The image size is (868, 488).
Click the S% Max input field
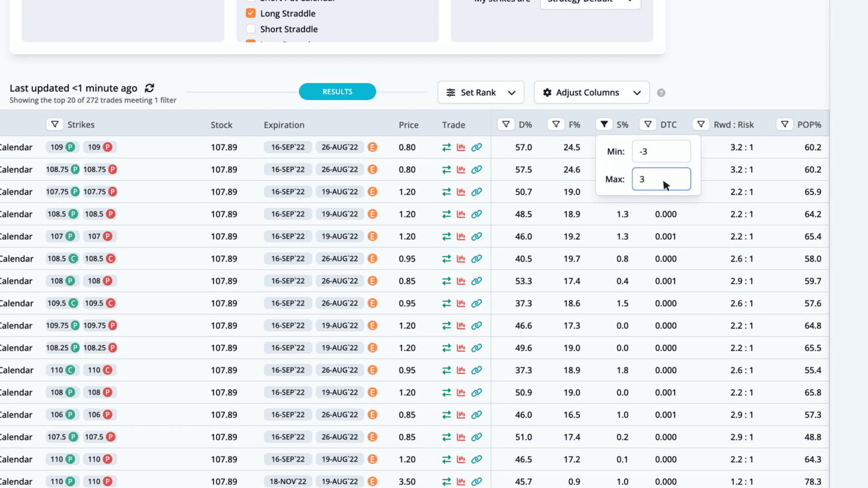[x=661, y=179]
